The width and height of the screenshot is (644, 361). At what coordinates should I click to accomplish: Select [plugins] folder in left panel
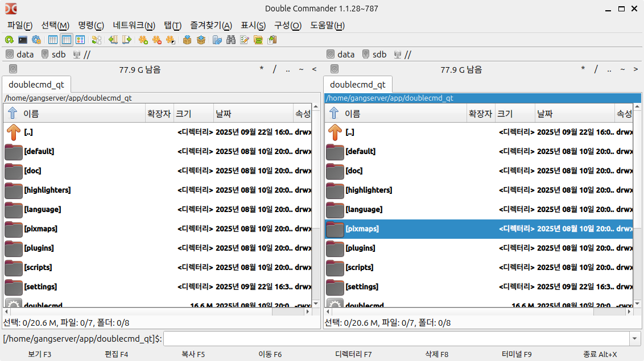pos(158,248)
